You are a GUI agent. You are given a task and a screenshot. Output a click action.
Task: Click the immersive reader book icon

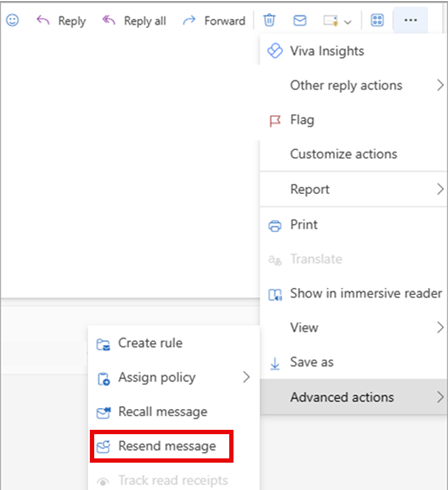pos(275,294)
